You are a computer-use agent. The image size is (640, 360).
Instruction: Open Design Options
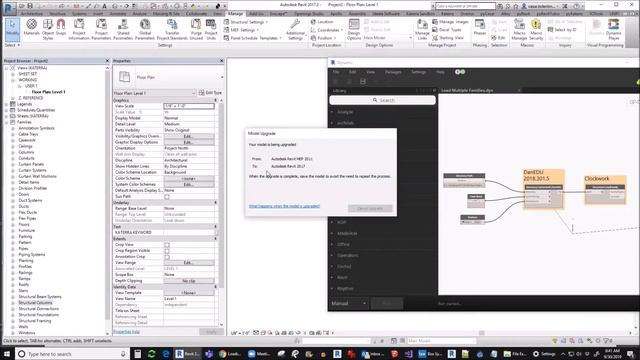(x=354, y=29)
